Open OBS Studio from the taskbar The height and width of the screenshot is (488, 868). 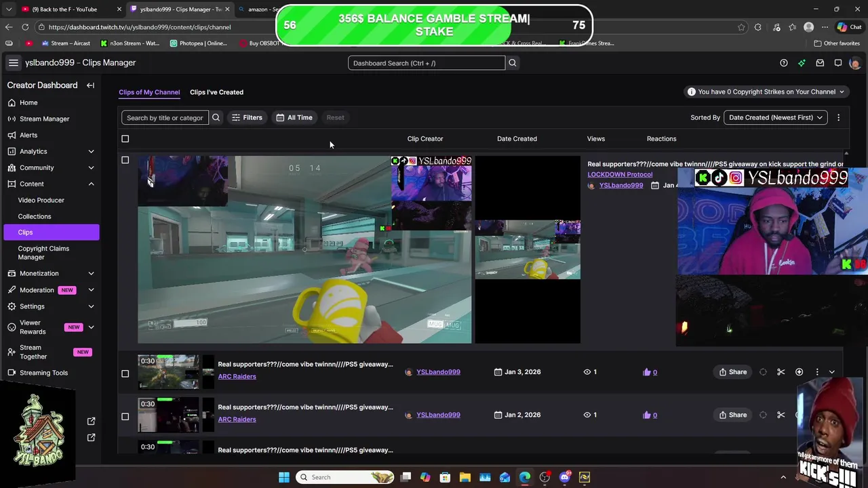[x=545, y=477]
